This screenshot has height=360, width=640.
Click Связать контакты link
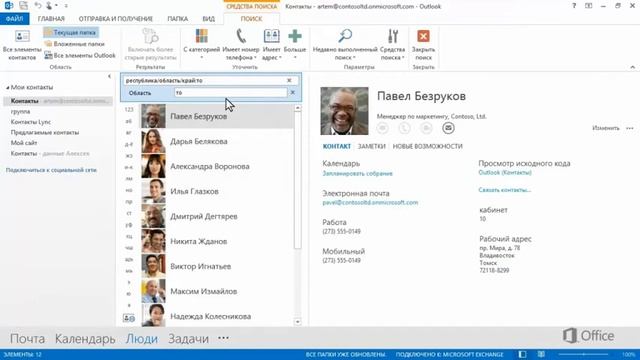[504, 190]
